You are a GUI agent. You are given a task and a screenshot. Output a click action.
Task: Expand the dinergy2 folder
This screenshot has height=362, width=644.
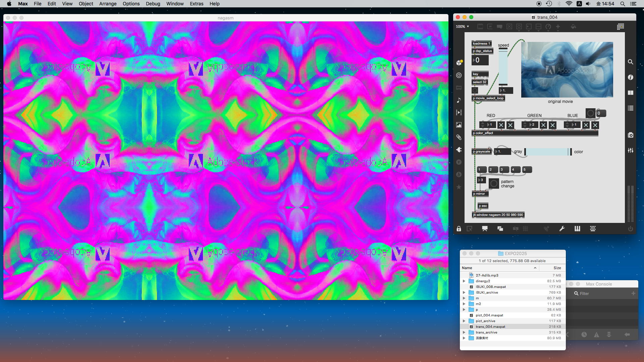(x=464, y=281)
